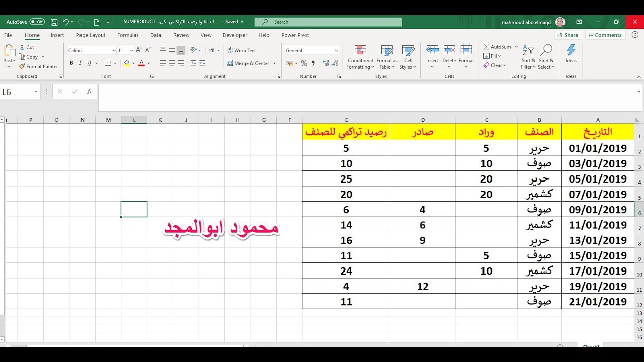Switch to the Formulas tab
The width and height of the screenshot is (644, 362).
click(x=128, y=35)
